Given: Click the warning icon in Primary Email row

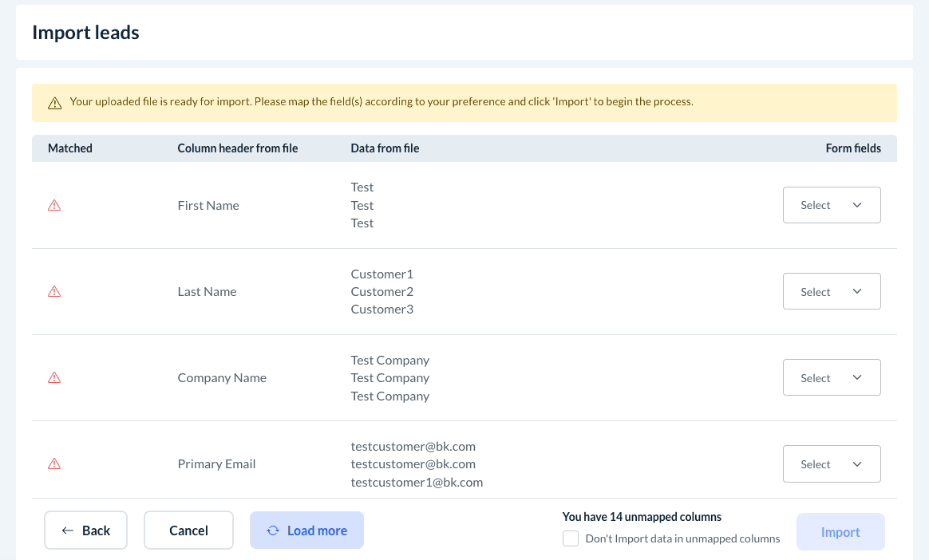Looking at the screenshot, I should (x=54, y=464).
